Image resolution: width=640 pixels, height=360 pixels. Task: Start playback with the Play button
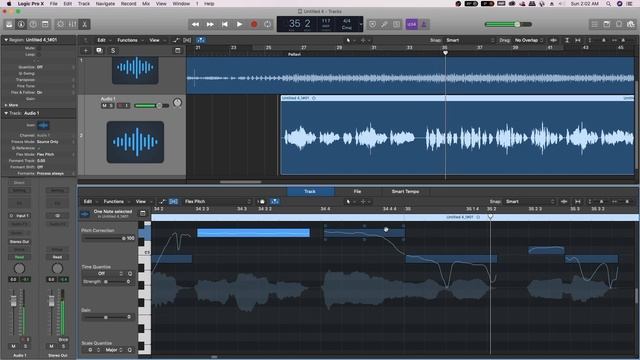[240, 24]
